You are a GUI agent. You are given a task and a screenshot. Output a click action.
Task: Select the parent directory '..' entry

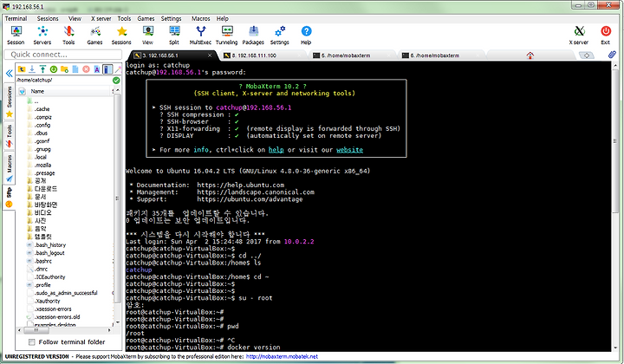click(36, 101)
